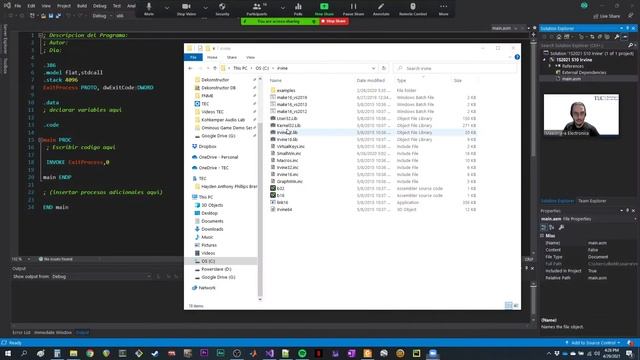Open the Zoom More options
Viewport: 640px width, 360px height.
coord(443,9)
